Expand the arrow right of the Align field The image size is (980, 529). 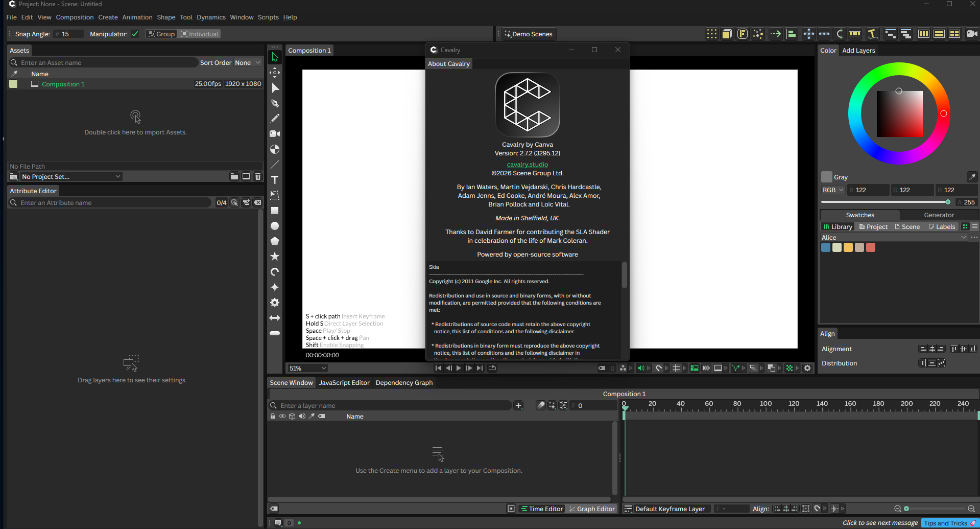pyautogui.click(x=843, y=509)
